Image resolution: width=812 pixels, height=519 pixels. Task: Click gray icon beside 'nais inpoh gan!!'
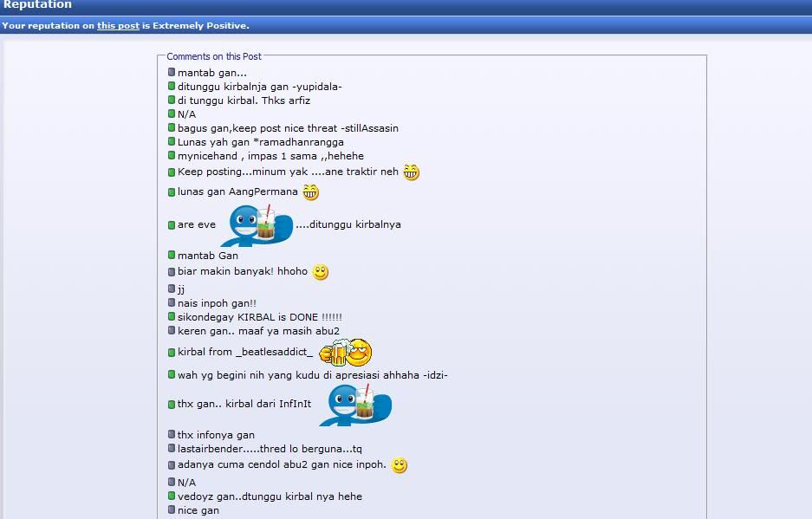point(172,302)
